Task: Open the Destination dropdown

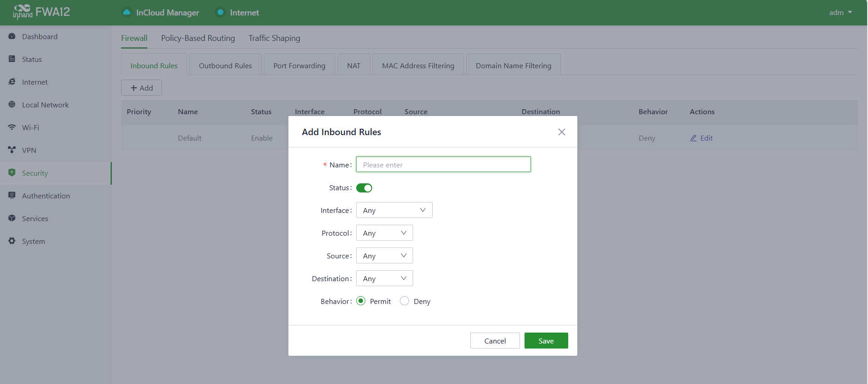Action: 384,278
